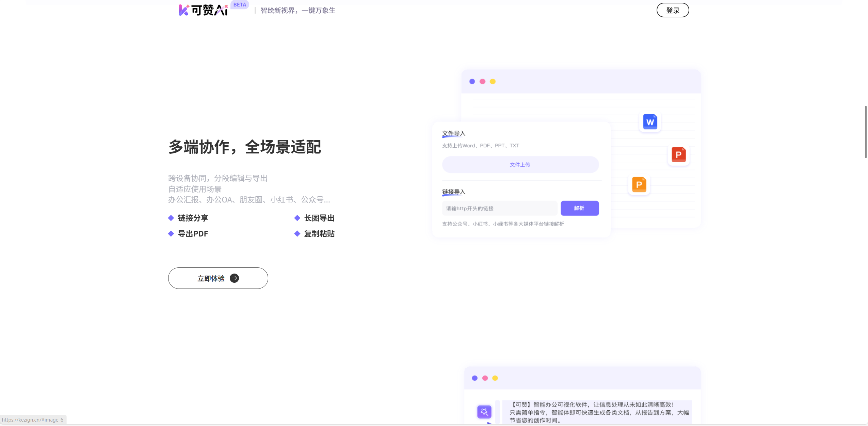Click the text 自适应使用场景
This screenshot has width=868, height=426.
pos(195,189)
